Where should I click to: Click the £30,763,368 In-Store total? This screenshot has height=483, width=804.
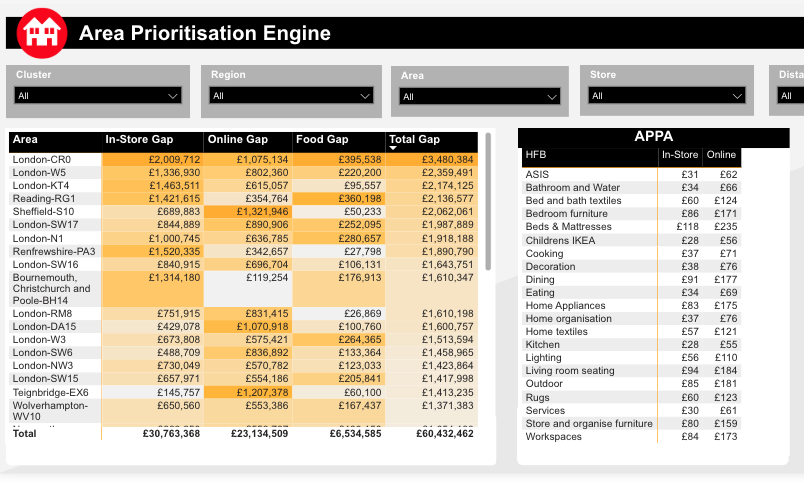(171, 434)
